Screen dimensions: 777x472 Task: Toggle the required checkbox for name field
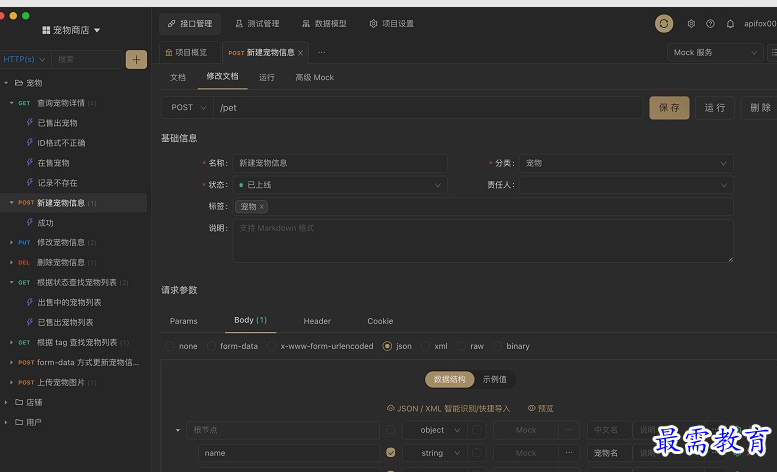click(391, 453)
